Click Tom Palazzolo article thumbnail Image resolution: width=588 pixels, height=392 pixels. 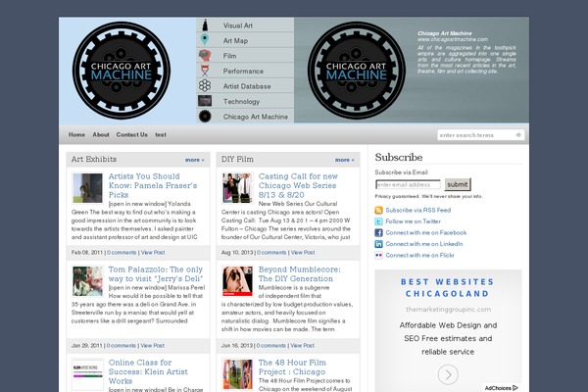point(87,281)
